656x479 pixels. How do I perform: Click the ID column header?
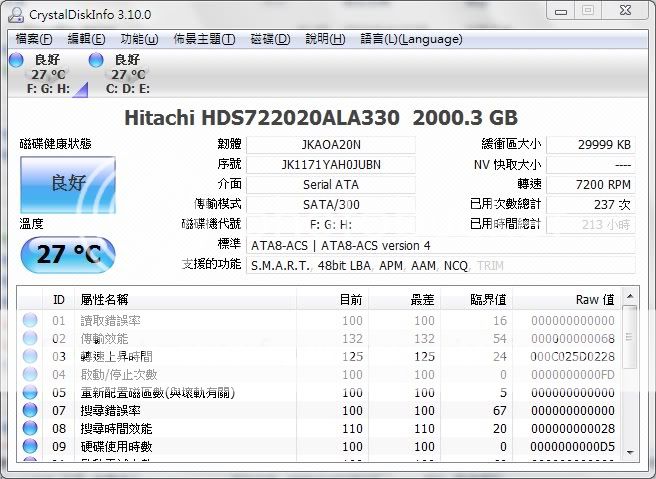coord(59,299)
